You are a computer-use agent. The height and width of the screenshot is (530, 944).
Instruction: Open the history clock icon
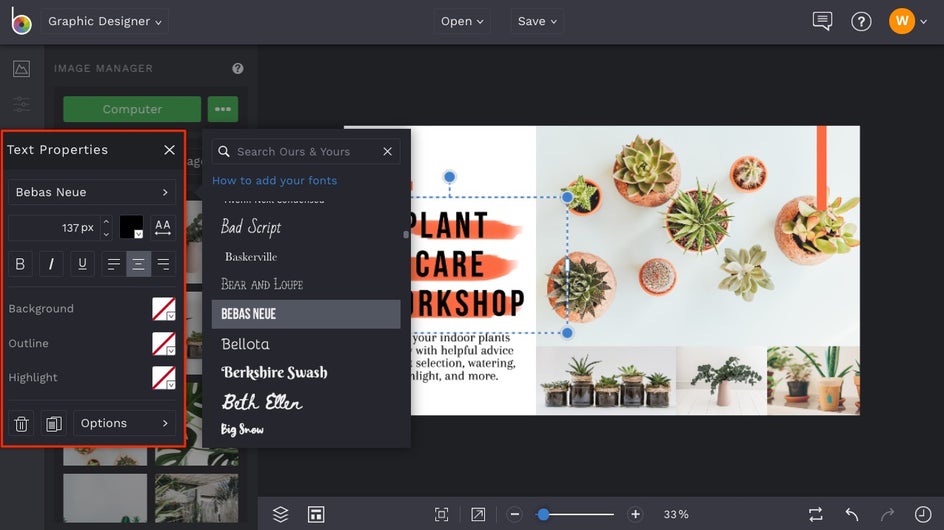click(x=922, y=514)
